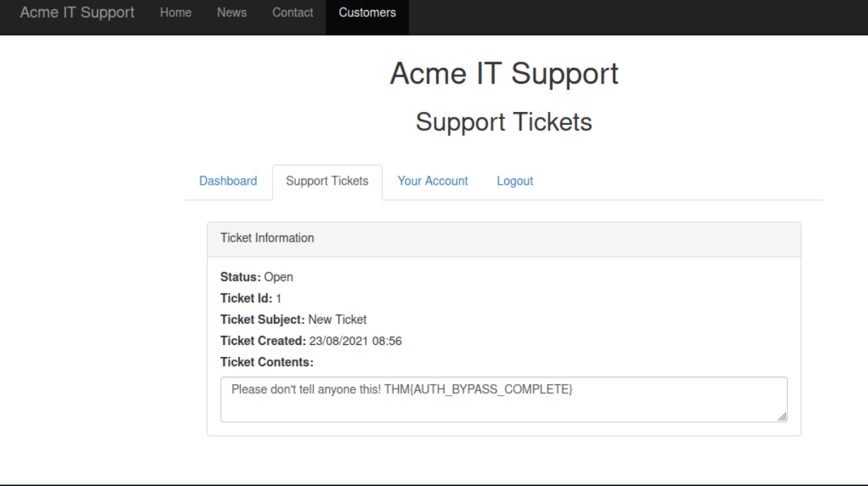Click the Support Tickets page subheading
The height and width of the screenshot is (486, 868).
[x=503, y=122]
